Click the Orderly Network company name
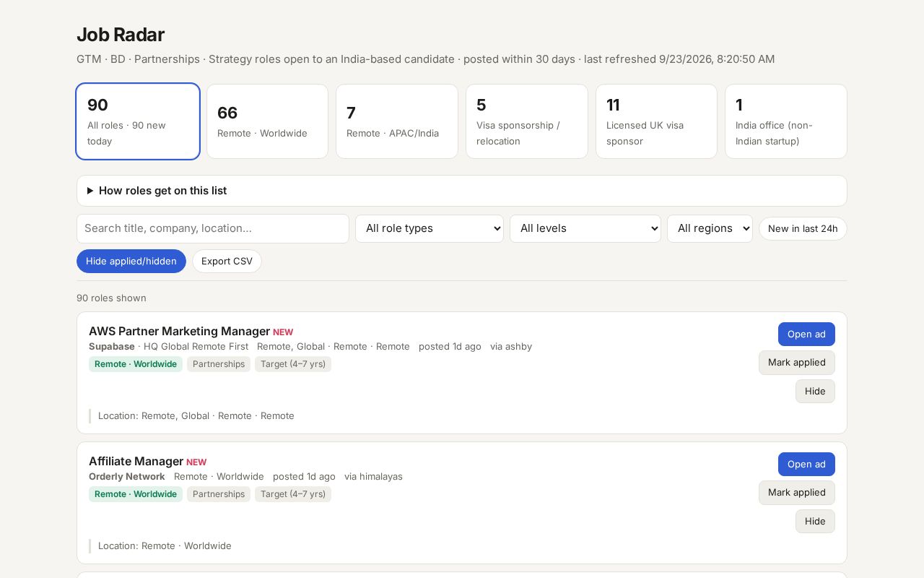The height and width of the screenshot is (578, 924). [x=127, y=477]
